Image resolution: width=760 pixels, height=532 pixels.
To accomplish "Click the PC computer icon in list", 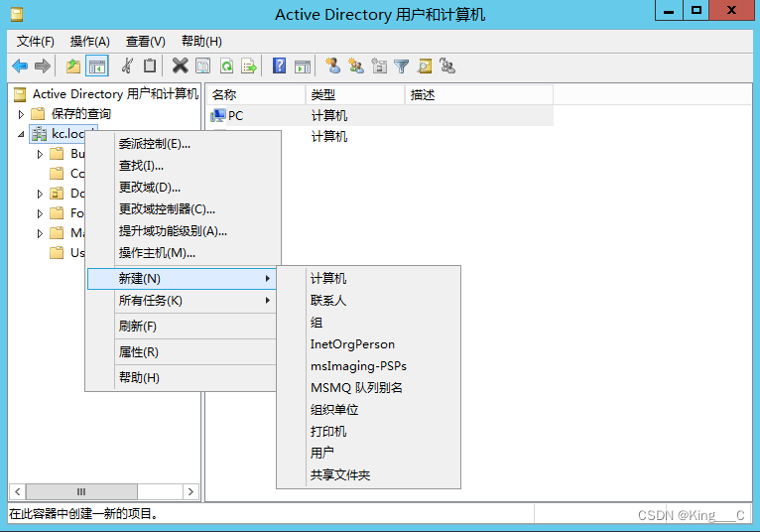I will (218, 116).
